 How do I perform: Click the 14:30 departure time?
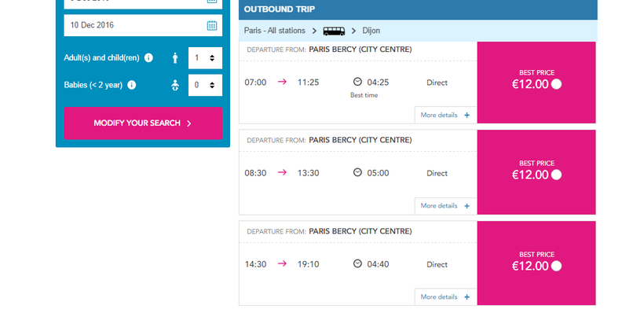[x=255, y=264]
